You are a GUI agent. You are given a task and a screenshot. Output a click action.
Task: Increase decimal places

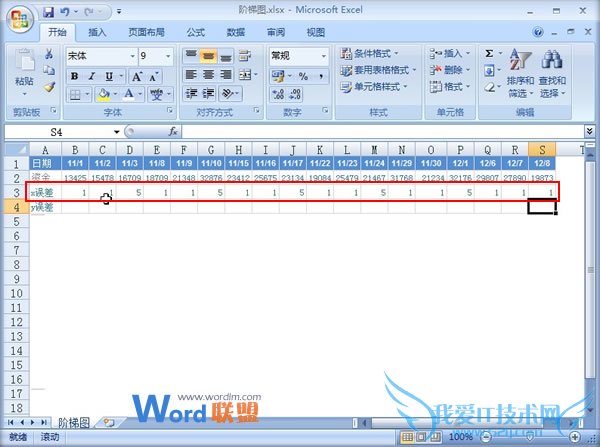coord(278,95)
